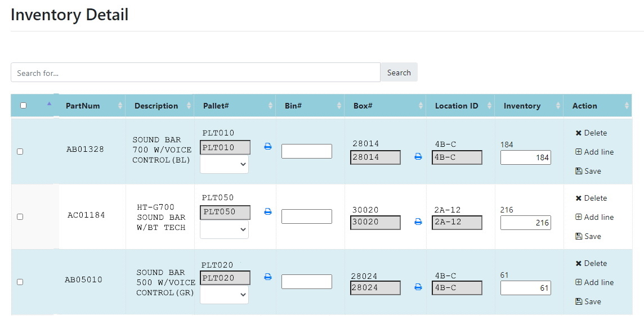
Task: Print pallet label for PLT020
Action: tap(268, 277)
